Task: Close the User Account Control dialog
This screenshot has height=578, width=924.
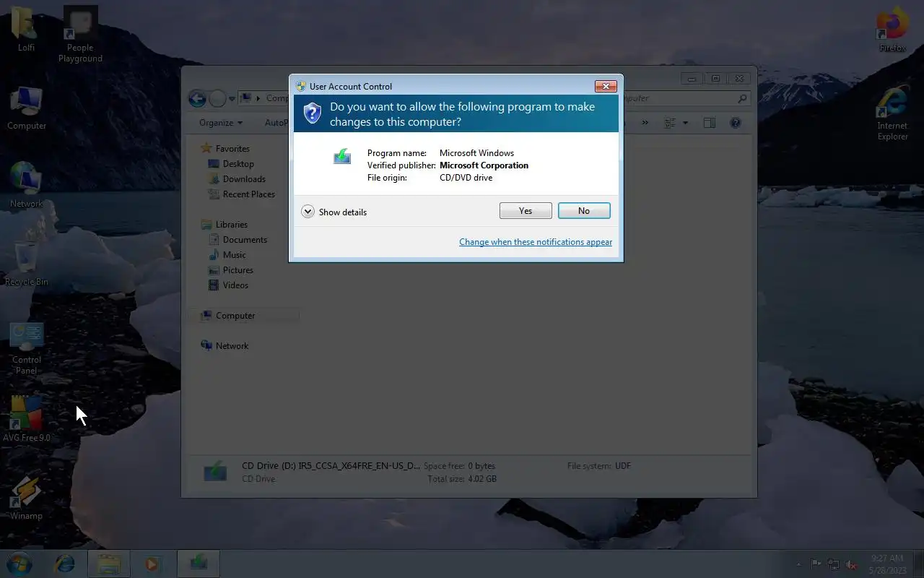Action: click(606, 86)
